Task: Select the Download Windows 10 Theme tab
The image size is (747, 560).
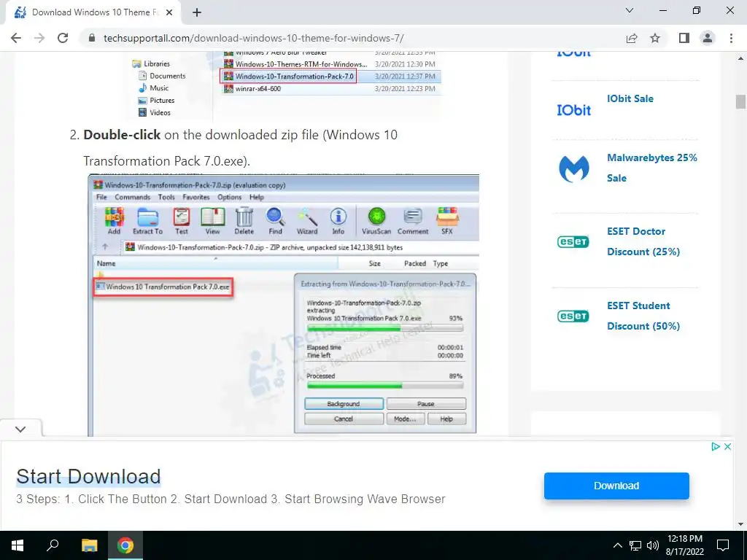Action: [93, 12]
